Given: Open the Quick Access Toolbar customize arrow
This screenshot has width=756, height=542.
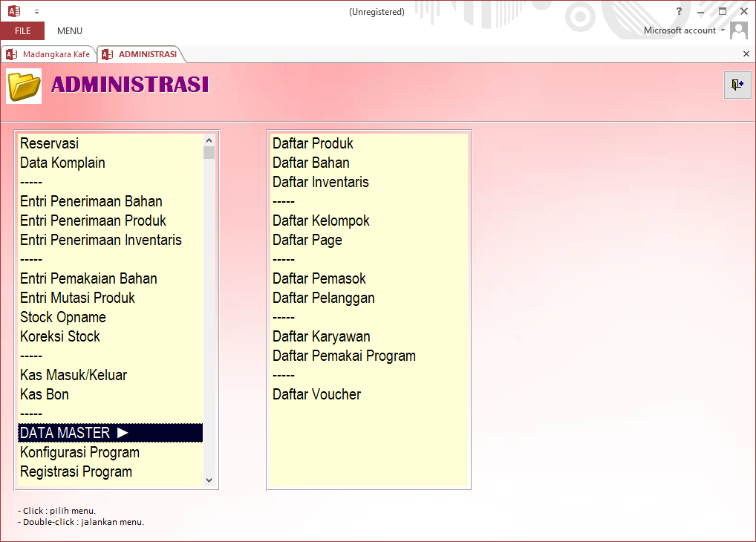Looking at the screenshot, I should point(36,12).
